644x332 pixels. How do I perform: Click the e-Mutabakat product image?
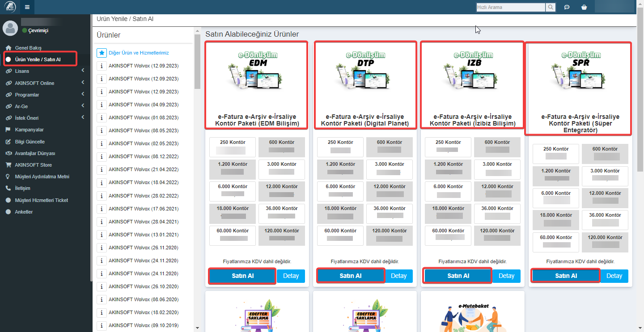coord(472,317)
